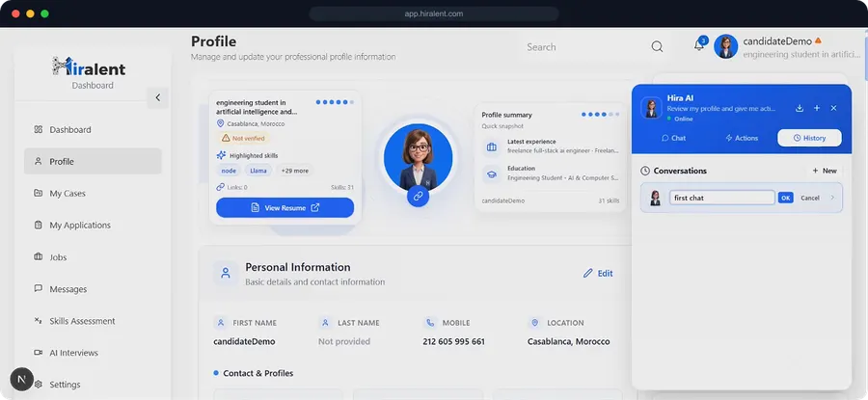Click the View Resume button
Screen dimensions: 868x400
pos(285,207)
